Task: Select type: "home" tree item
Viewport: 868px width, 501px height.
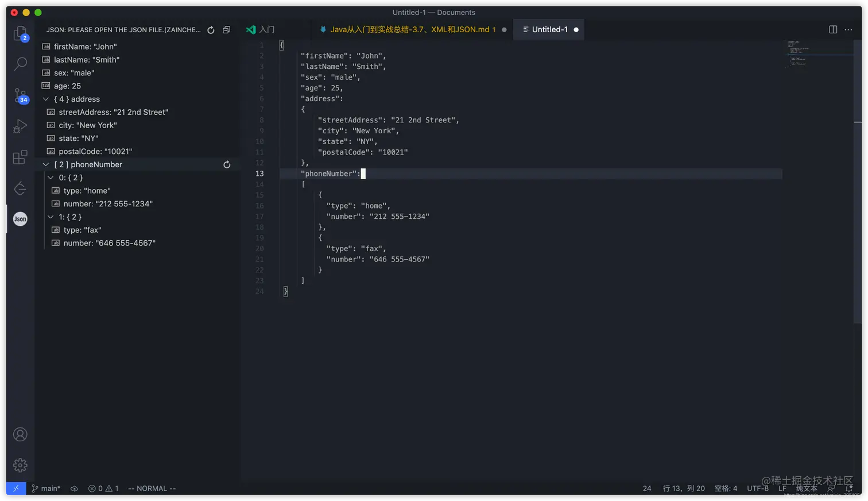Action: coord(138,191)
